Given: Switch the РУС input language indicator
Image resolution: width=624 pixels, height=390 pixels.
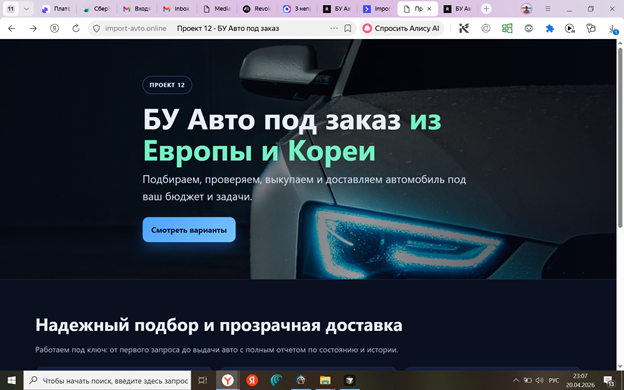Looking at the screenshot, I should [x=554, y=380].
